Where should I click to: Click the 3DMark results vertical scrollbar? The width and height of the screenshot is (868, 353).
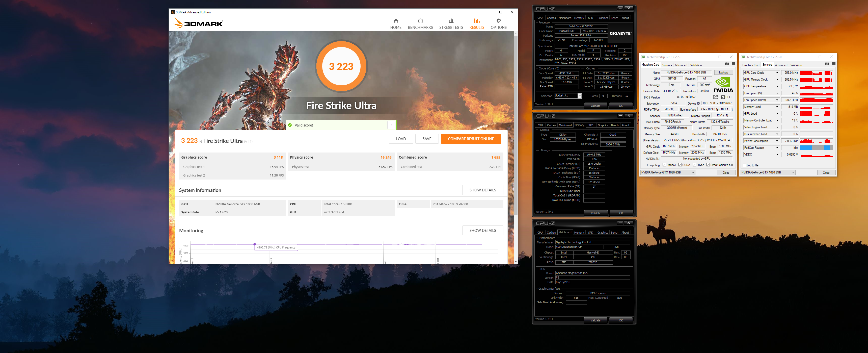coord(516,125)
